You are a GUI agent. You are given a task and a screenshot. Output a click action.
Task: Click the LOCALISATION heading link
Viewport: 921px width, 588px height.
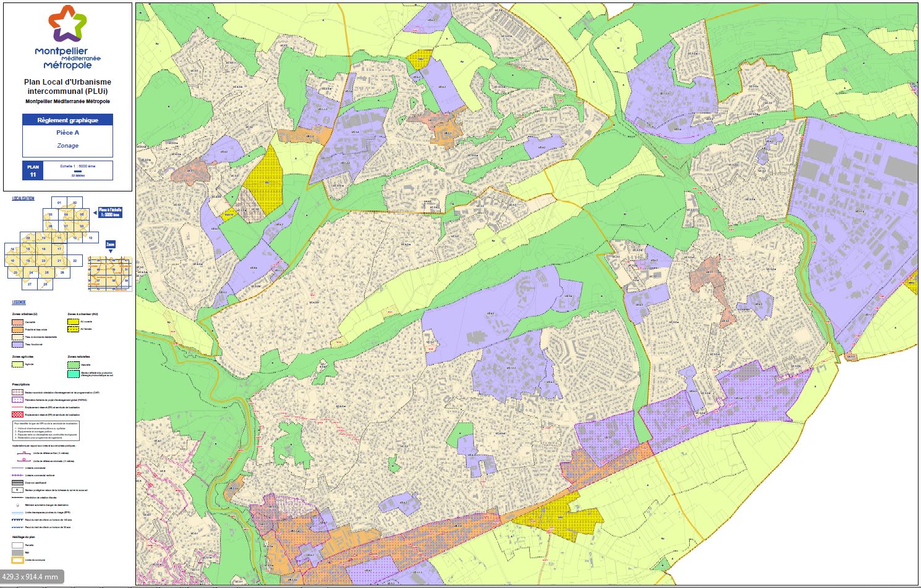coord(23,199)
